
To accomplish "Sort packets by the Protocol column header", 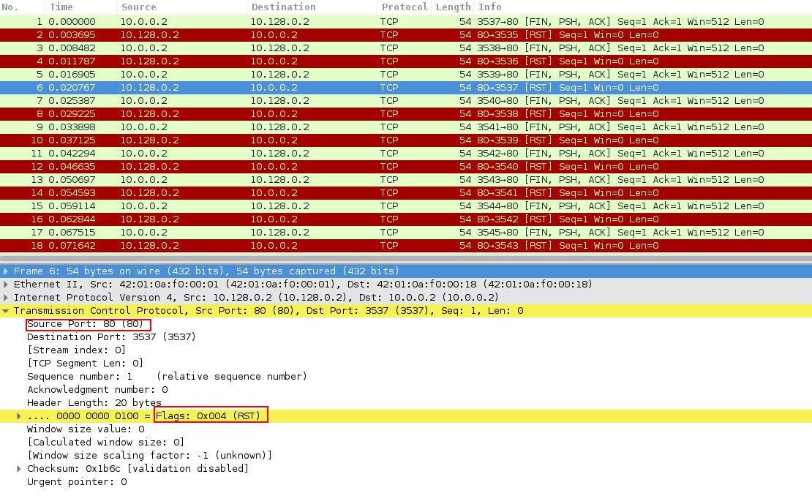I will coord(405,7).
